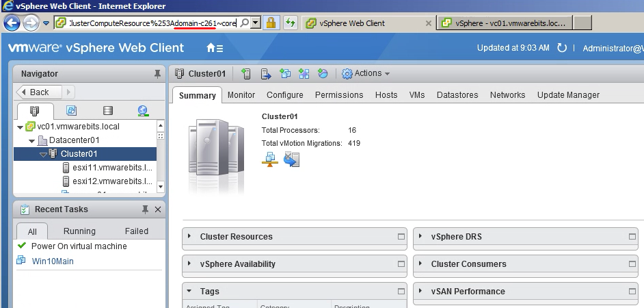Switch to Storage navigator view
Image resolution: width=644 pixels, height=308 pixels.
[107, 111]
